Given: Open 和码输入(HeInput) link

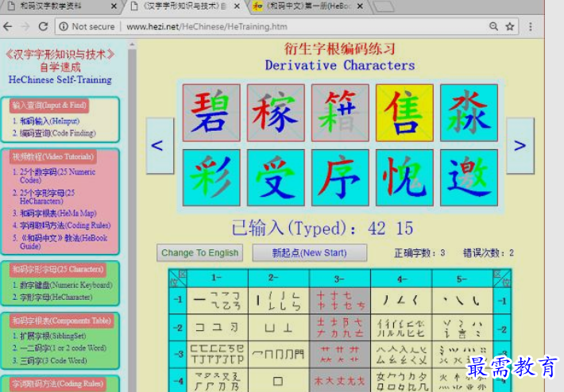Looking at the screenshot, I should tap(49, 121).
